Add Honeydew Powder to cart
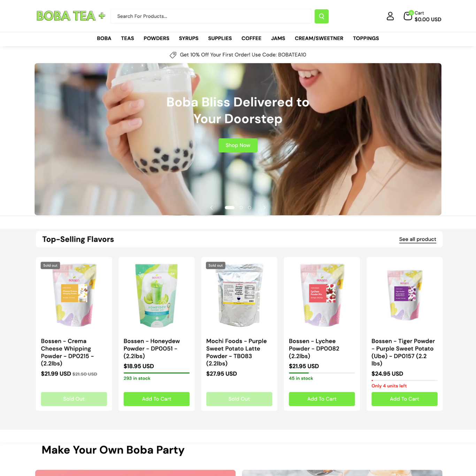Image resolution: width=476 pixels, height=476 pixels. pos(156,399)
